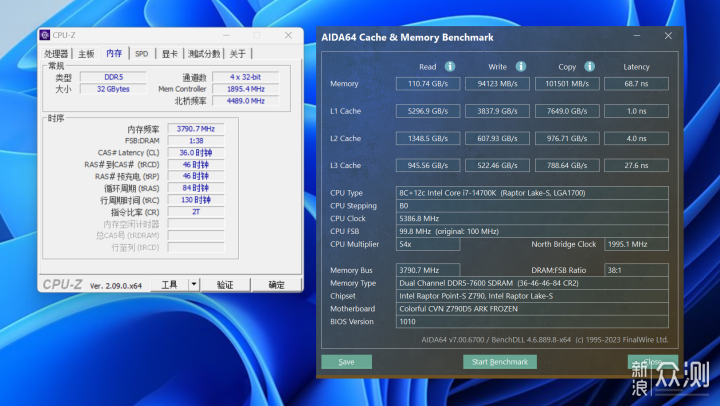Click the CPU-Z app icon in title bar
Viewport: 720px width, 406px height.
[x=45, y=35]
